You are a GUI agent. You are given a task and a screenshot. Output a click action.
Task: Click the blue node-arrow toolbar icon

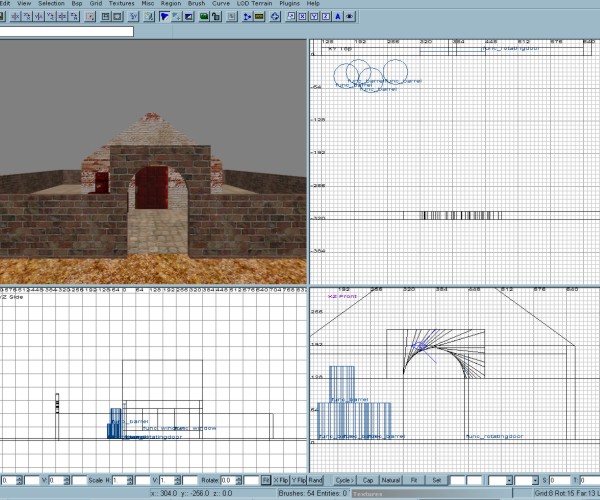pos(247,16)
